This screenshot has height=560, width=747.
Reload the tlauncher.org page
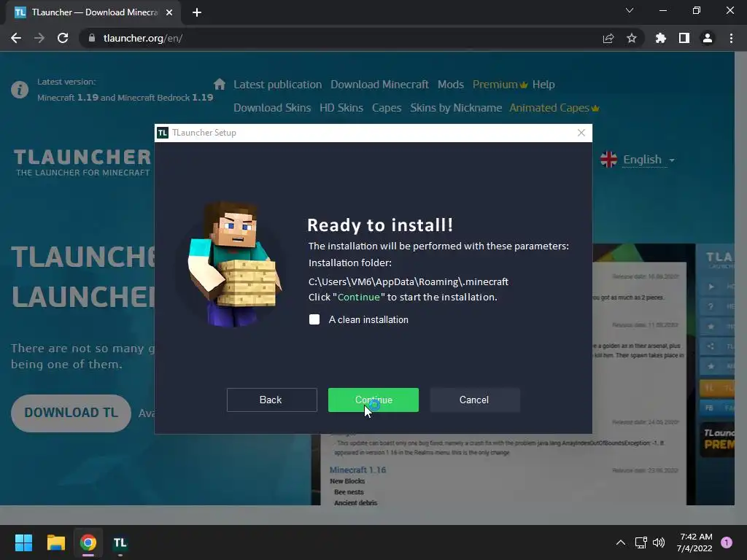(x=63, y=38)
